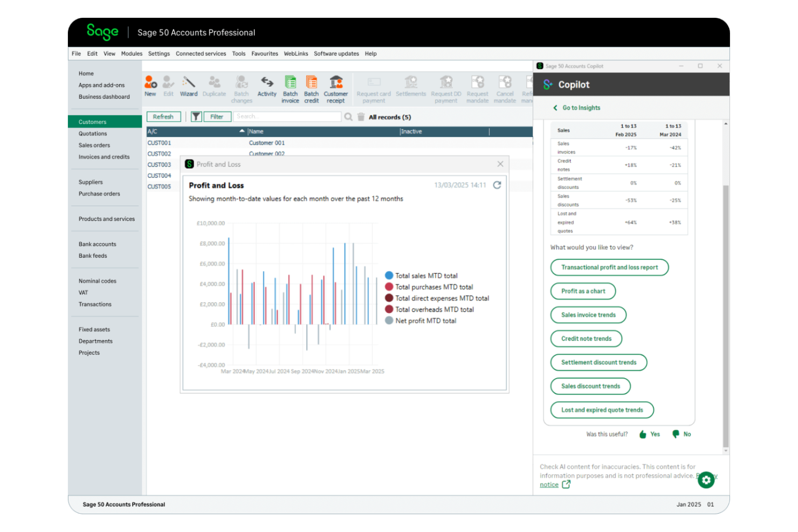798x532 pixels.
Task: Toggle Total sales MTD total legend
Action: click(x=421, y=275)
